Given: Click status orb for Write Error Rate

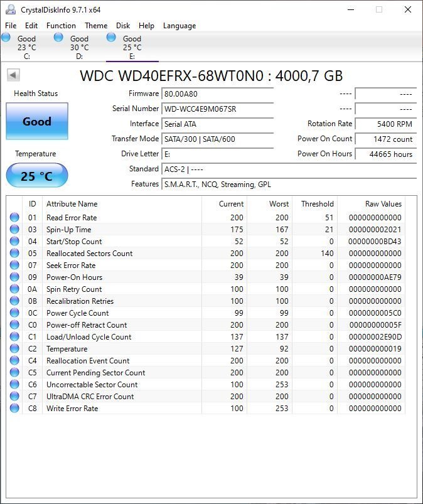Looking at the screenshot, I should (x=14, y=409).
